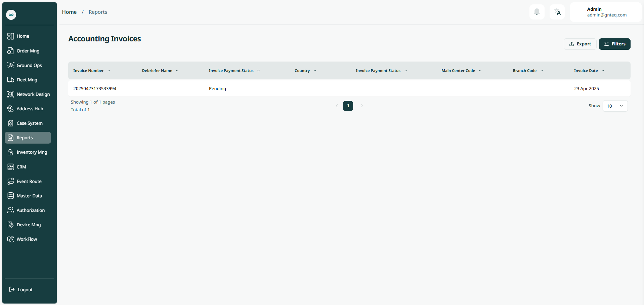Open the WorkFlow sidebar icon
This screenshot has height=305, width=644.
(11, 239)
